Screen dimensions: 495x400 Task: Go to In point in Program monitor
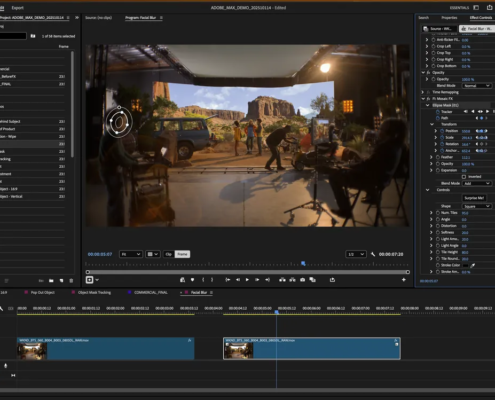point(228,280)
